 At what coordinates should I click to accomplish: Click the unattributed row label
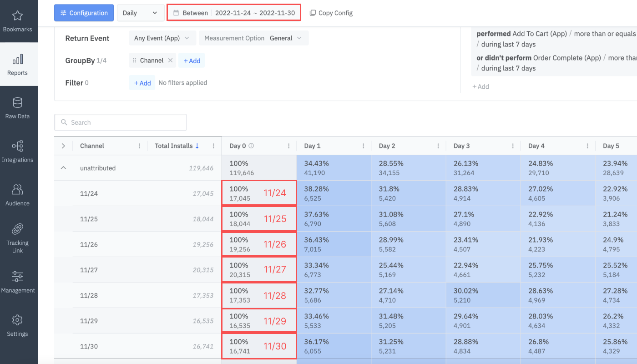coord(98,168)
